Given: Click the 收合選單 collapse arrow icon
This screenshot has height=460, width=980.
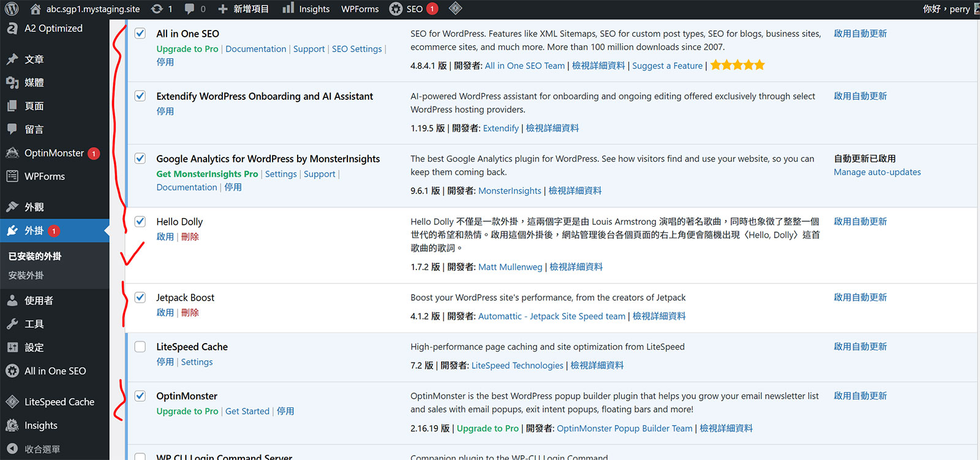Looking at the screenshot, I should [x=12, y=449].
